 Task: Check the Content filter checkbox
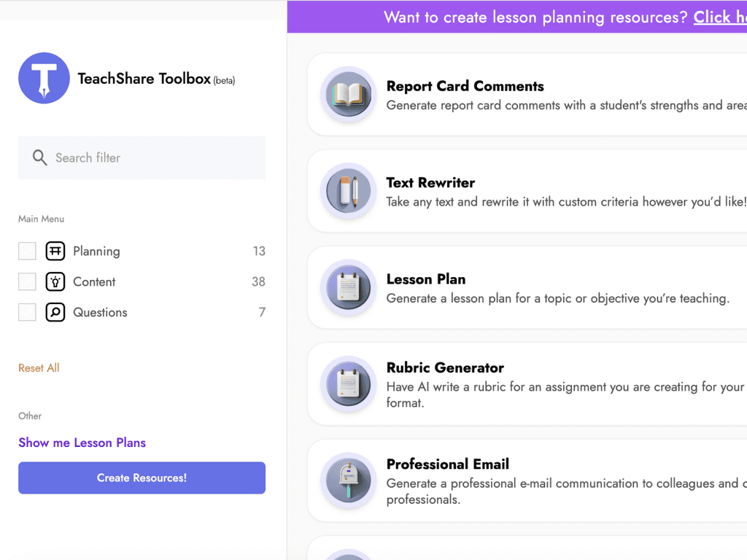tap(27, 281)
